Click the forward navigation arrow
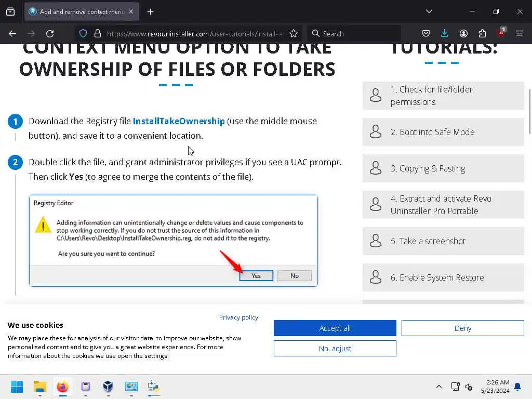Viewport: 532px width, 399px height. 31,34
